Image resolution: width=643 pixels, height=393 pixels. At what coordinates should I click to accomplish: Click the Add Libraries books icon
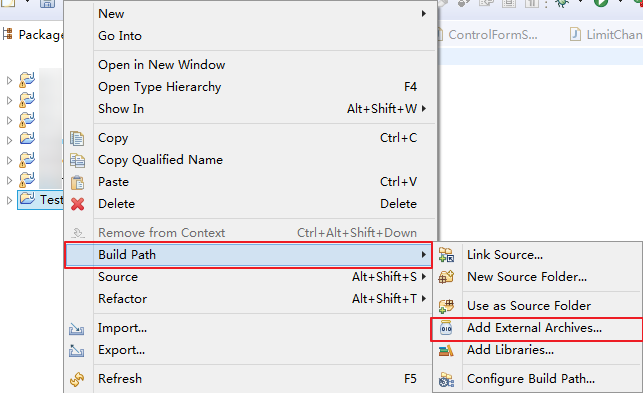coord(446,350)
